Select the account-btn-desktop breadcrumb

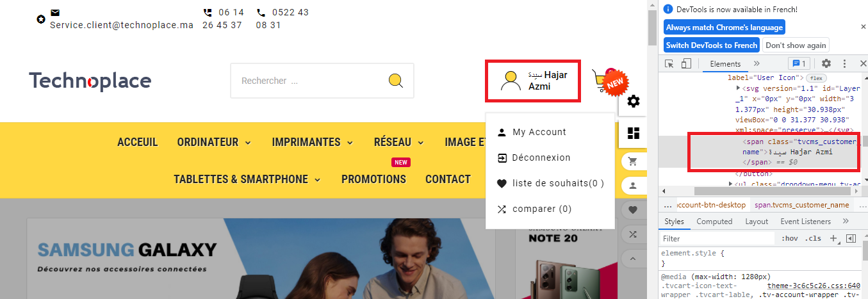(x=711, y=205)
